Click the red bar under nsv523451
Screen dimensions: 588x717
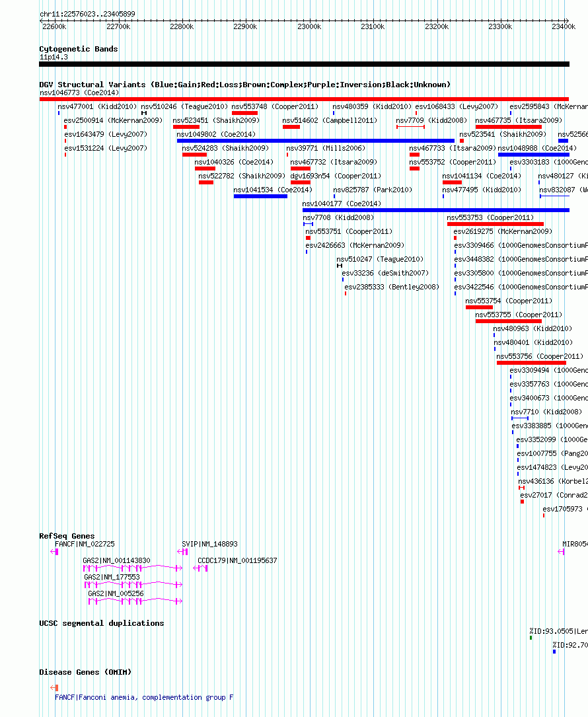click(186, 127)
